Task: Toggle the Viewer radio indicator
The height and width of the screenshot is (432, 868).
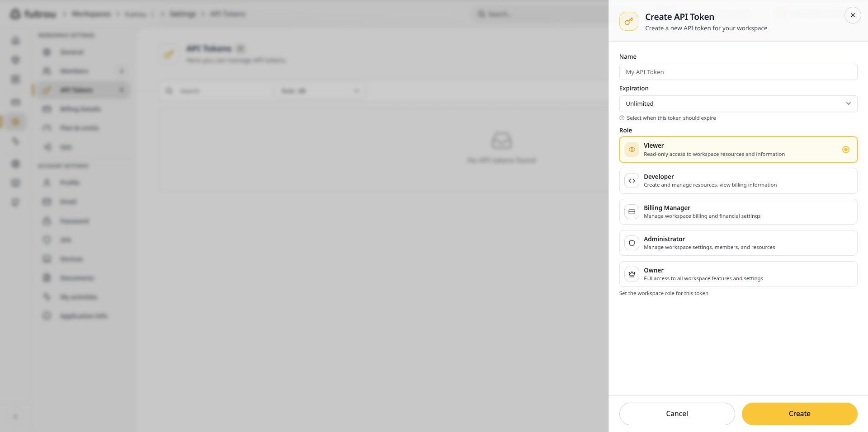Action: (x=845, y=150)
